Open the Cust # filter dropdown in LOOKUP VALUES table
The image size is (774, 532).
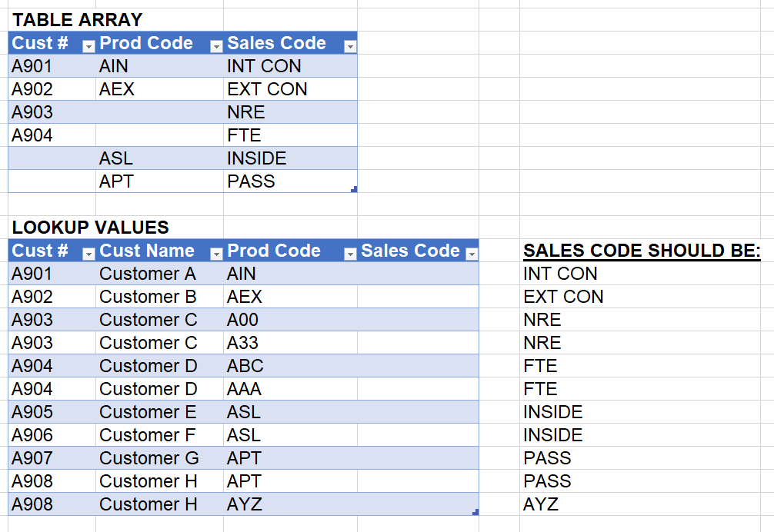(x=88, y=254)
